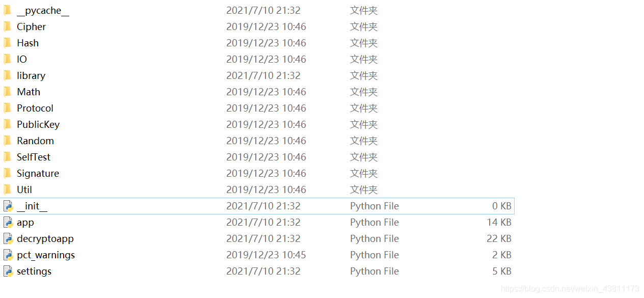Select the library folder by its name
The height and width of the screenshot is (298, 644).
(31, 75)
